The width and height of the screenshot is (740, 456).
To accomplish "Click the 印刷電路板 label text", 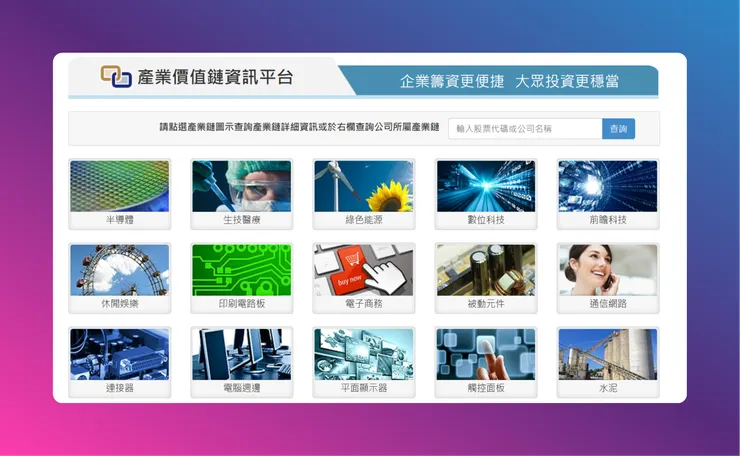I will [242, 304].
